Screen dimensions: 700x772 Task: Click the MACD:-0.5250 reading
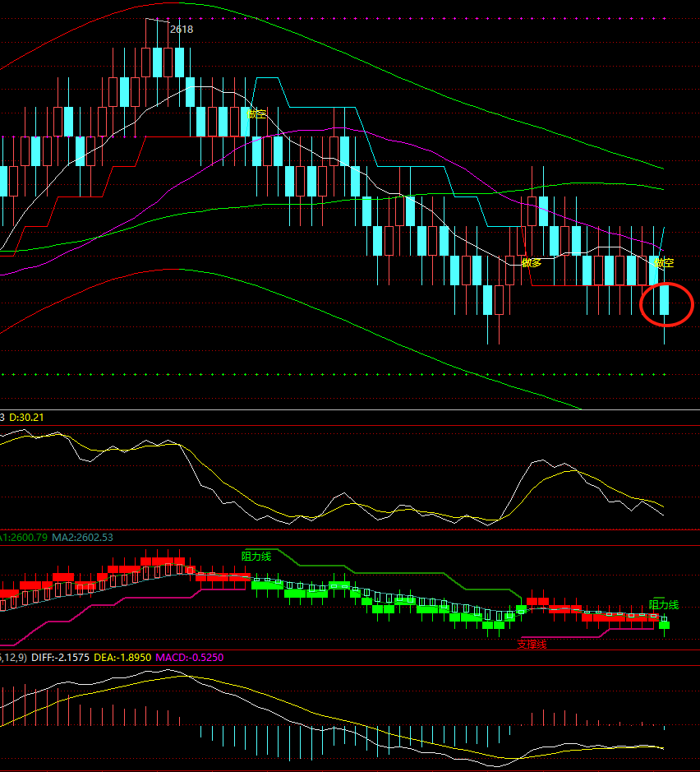[x=190, y=658]
